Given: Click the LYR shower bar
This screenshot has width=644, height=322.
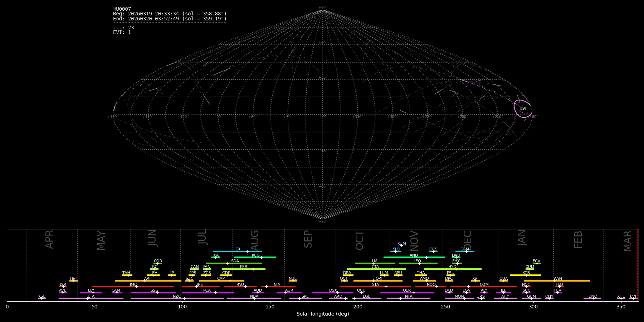Looking at the screenshot, I should [63, 287].
